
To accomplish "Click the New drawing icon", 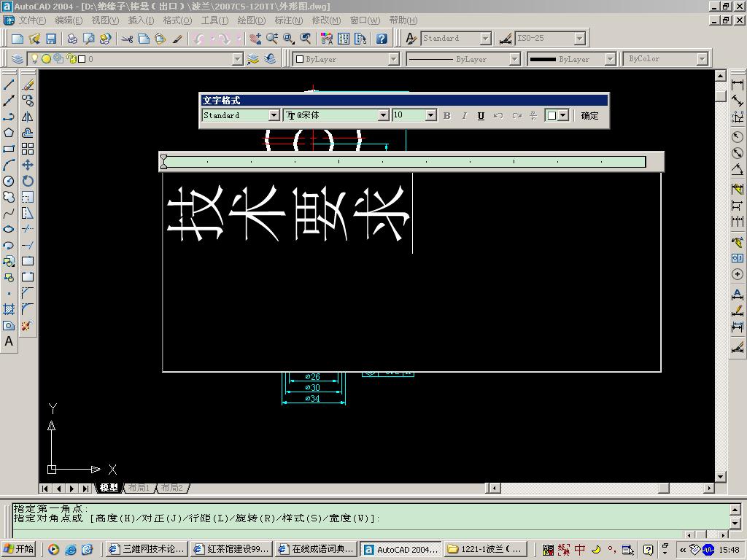I will [x=18, y=39].
